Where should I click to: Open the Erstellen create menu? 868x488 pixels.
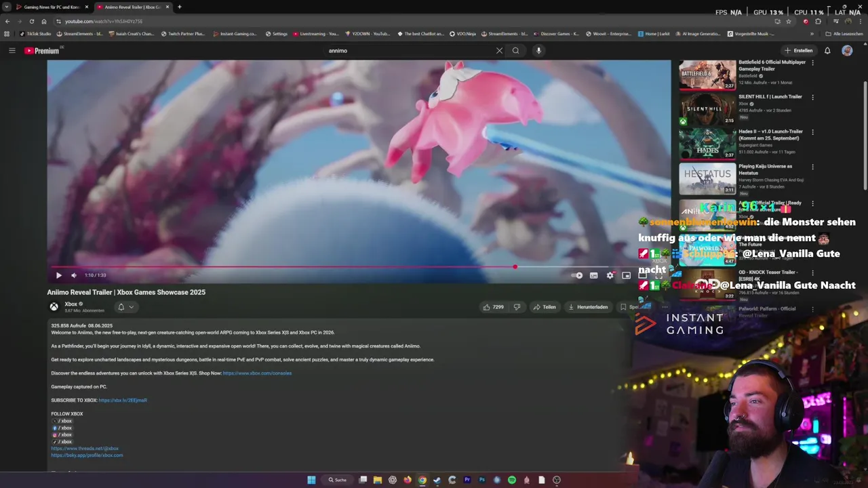798,50
